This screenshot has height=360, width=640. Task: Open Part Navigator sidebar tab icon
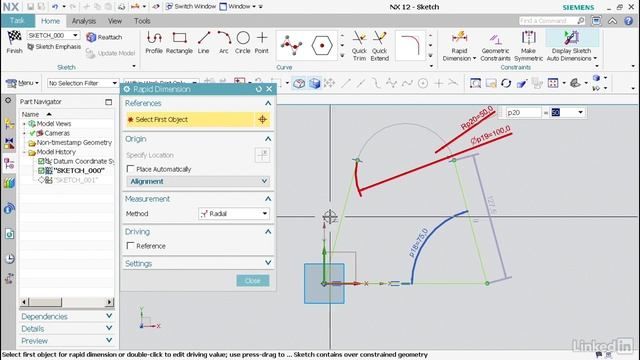pos(9,164)
